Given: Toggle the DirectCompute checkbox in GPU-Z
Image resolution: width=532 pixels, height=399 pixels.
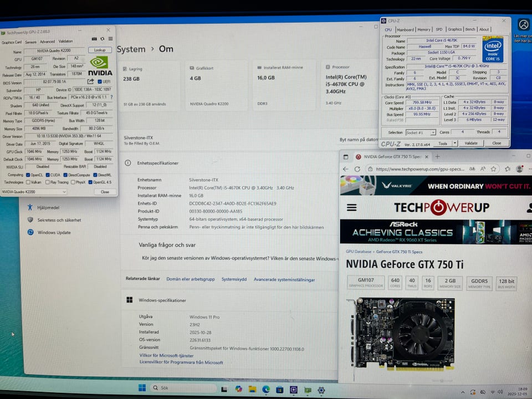Looking at the screenshot, I should (65, 175).
